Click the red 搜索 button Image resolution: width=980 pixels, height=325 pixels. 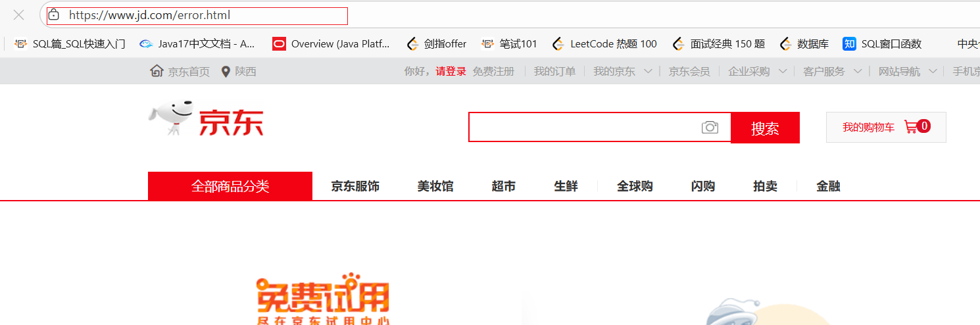(x=765, y=128)
